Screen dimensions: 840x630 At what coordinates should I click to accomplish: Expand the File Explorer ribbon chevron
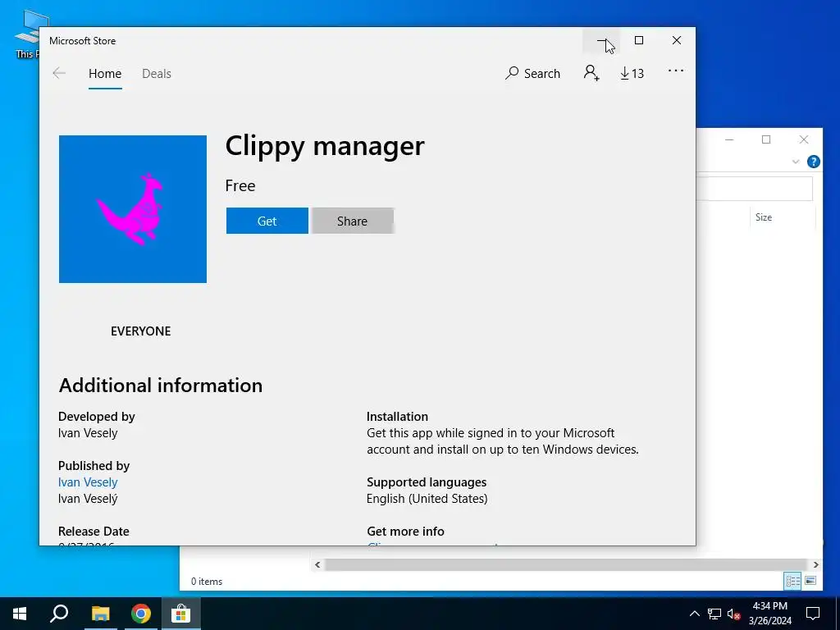[x=796, y=162]
